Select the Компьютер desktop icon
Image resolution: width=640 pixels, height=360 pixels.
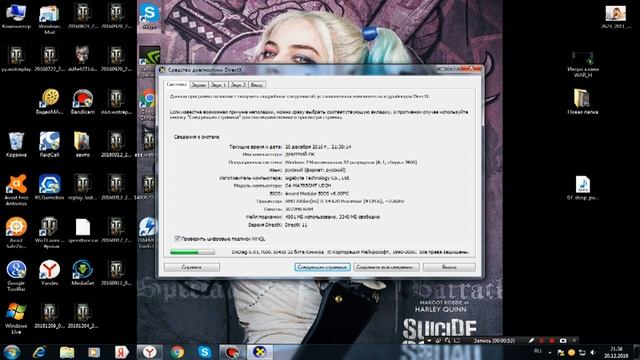pyautogui.click(x=16, y=16)
